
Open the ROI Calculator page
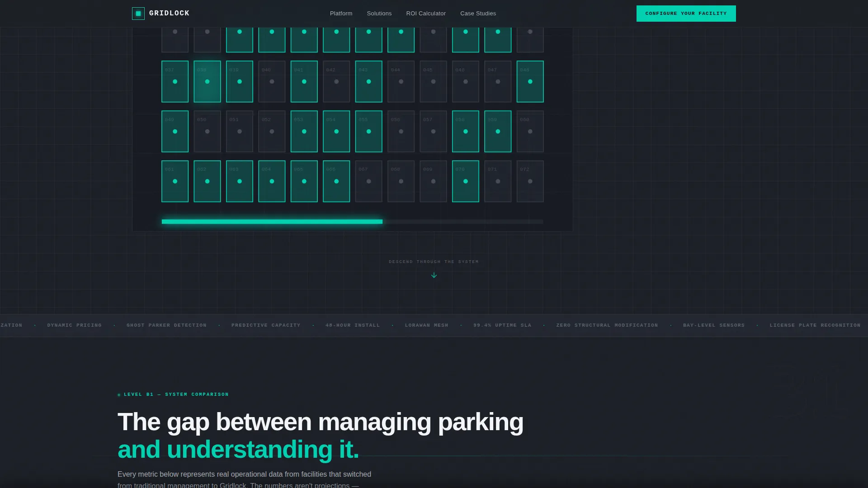(426, 14)
